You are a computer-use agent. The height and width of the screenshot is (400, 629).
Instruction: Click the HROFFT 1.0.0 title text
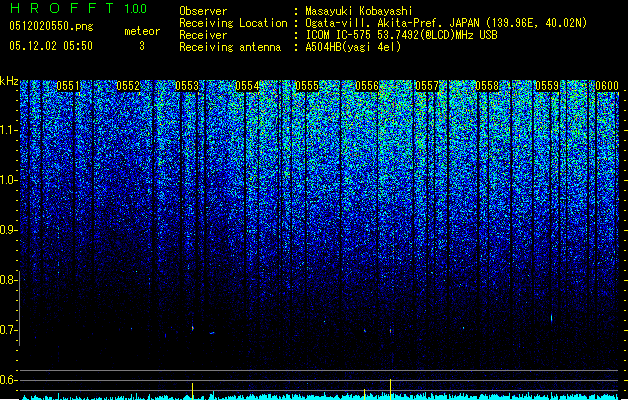tap(78, 8)
